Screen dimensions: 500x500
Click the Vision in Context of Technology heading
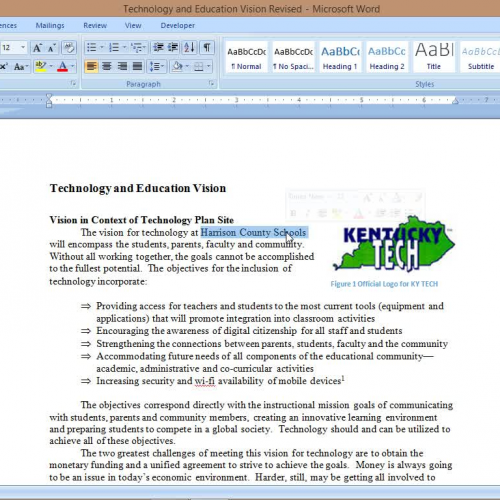point(142,220)
